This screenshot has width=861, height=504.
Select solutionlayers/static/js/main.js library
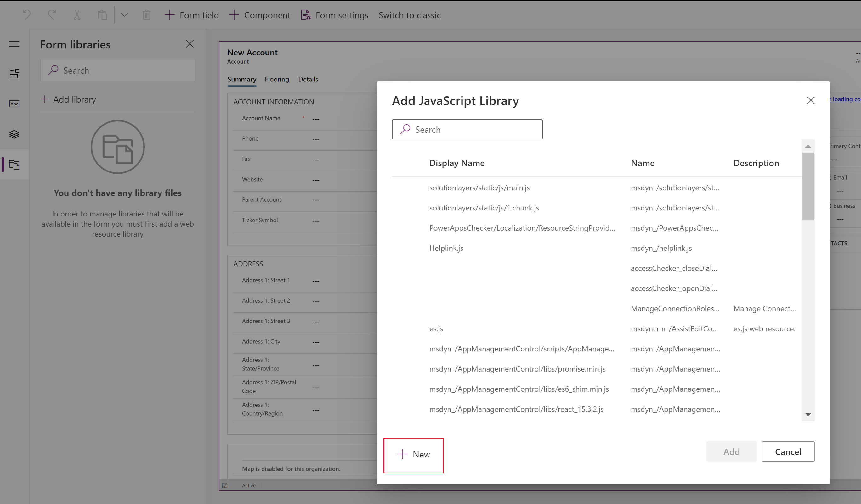pyautogui.click(x=479, y=187)
